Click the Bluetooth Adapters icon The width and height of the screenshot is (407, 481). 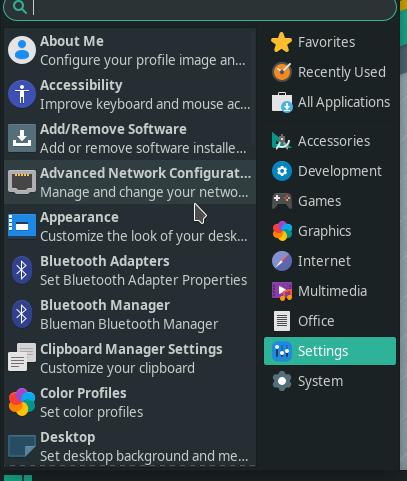(x=22, y=270)
